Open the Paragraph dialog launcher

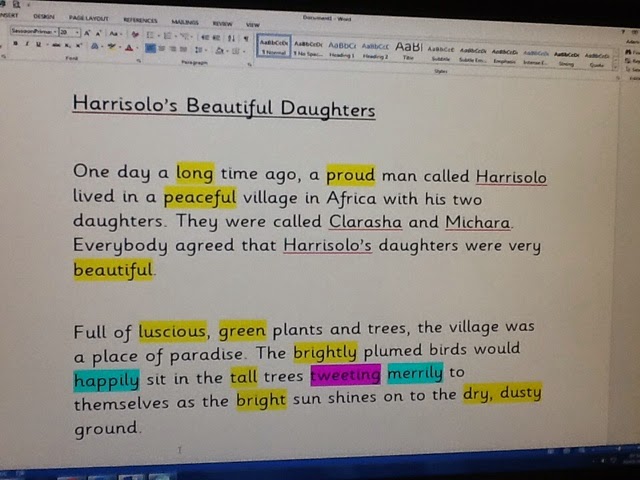(249, 64)
